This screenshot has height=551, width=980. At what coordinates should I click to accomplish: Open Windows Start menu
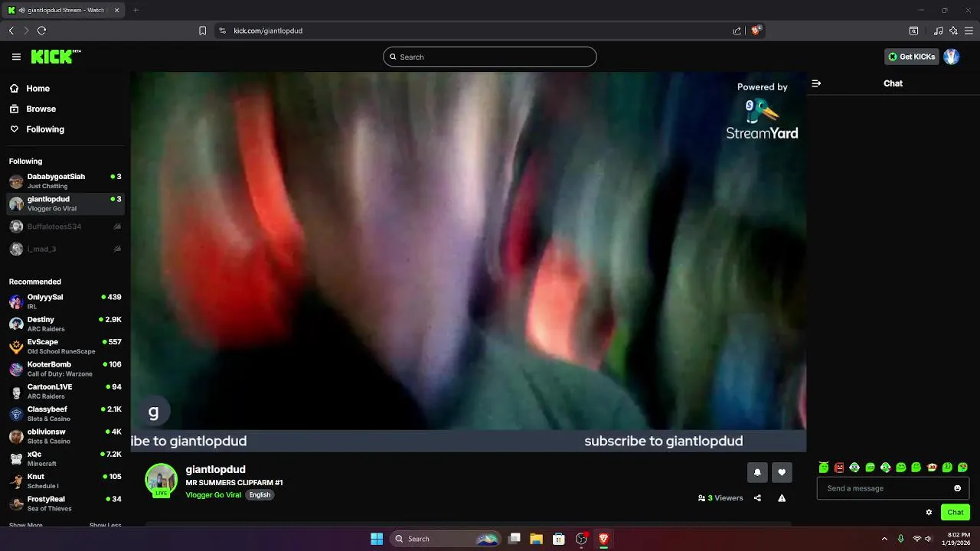377,539
